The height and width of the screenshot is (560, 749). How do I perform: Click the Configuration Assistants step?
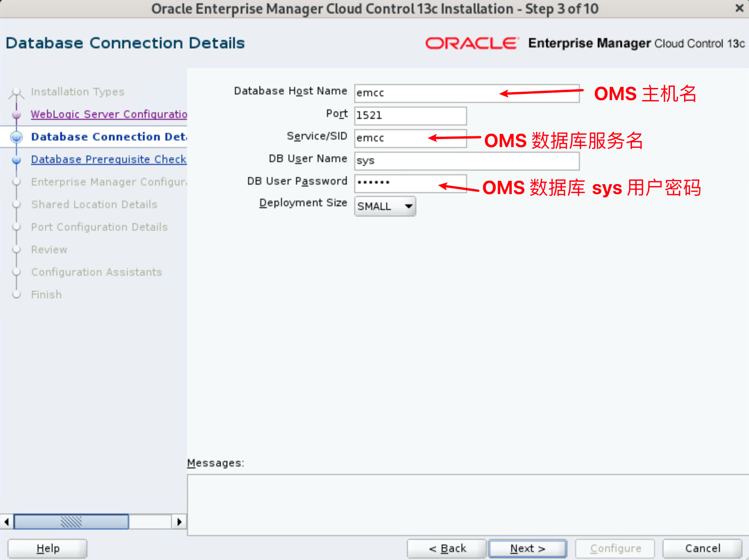[96, 272]
